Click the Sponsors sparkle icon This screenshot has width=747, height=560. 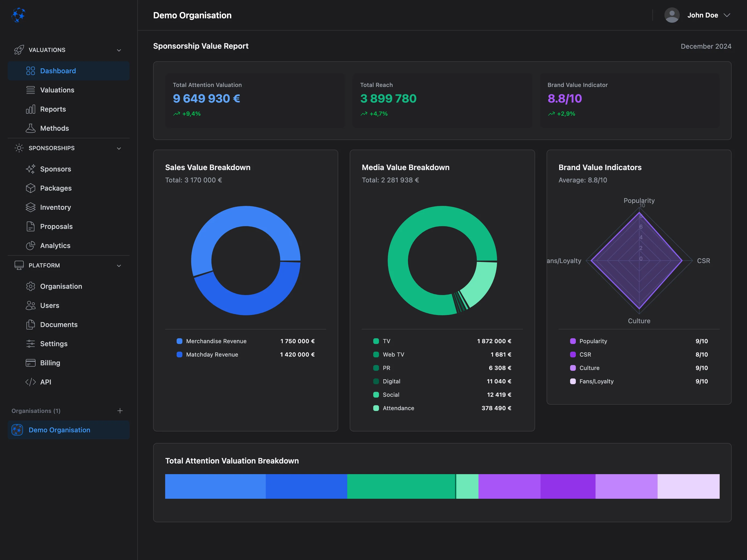click(x=30, y=169)
